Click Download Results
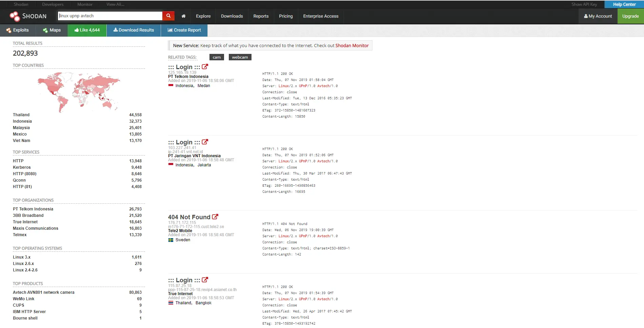 click(x=134, y=30)
